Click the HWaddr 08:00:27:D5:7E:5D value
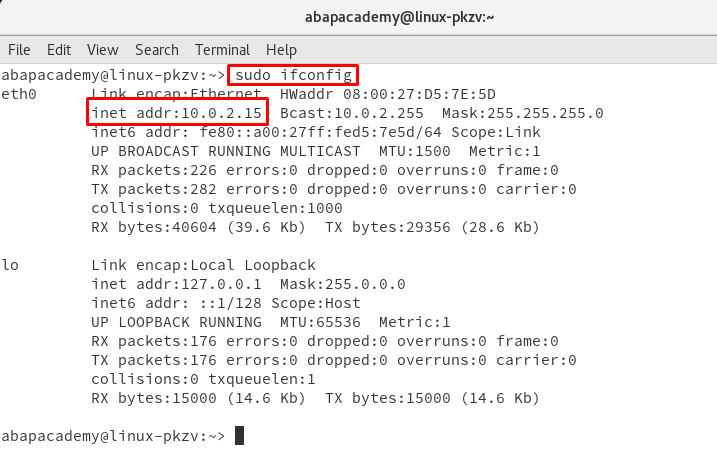Screen dimensions: 717x465 (x=388, y=94)
